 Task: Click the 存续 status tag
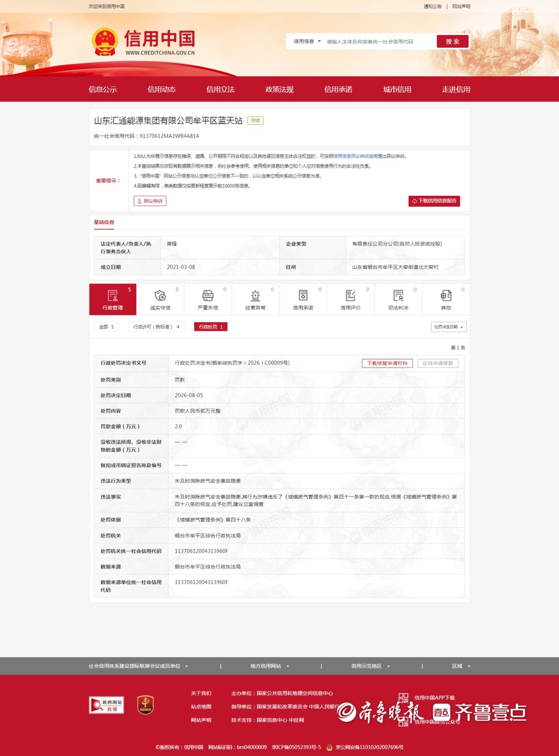point(256,121)
